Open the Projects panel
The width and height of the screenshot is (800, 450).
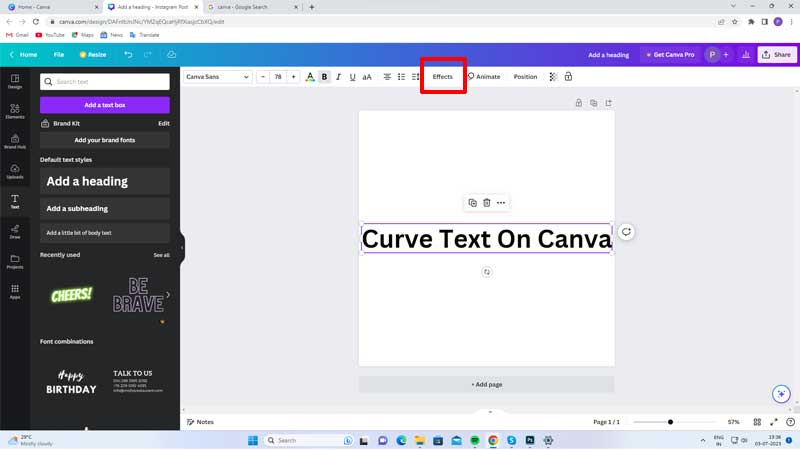coord(15,262)
